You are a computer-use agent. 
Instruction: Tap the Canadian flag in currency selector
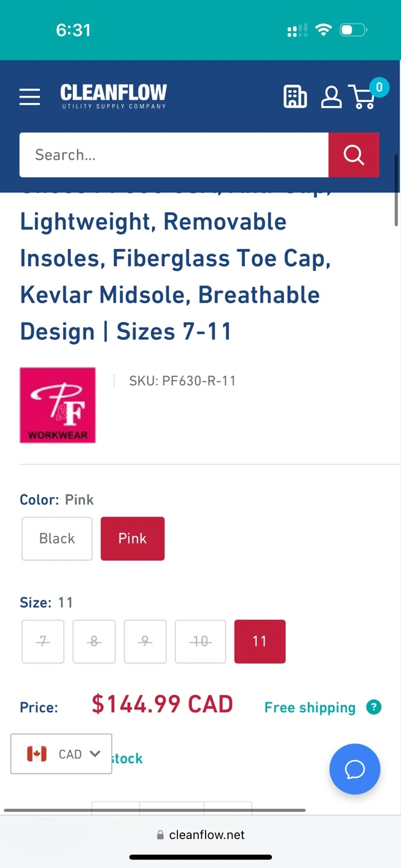pos(37,753)
